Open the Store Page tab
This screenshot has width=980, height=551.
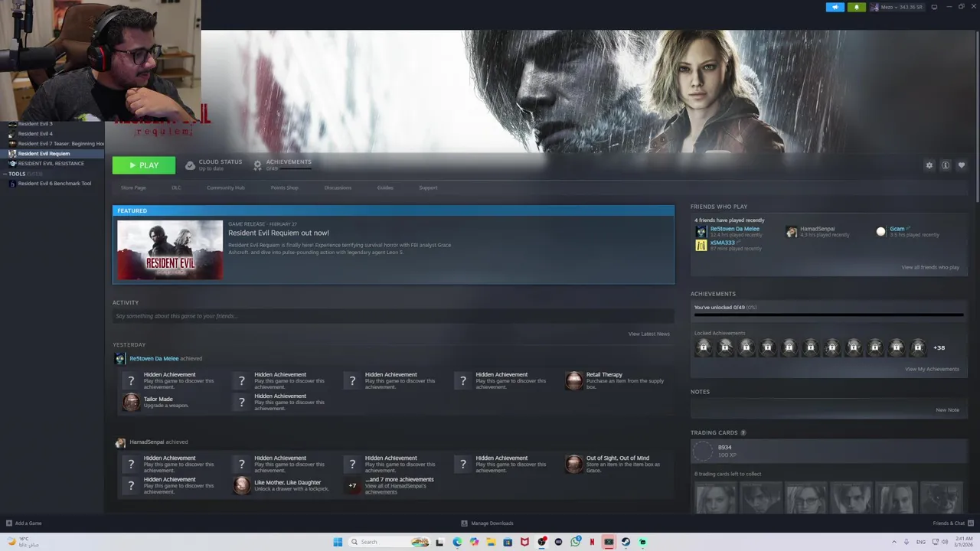[x=133, y=187]
